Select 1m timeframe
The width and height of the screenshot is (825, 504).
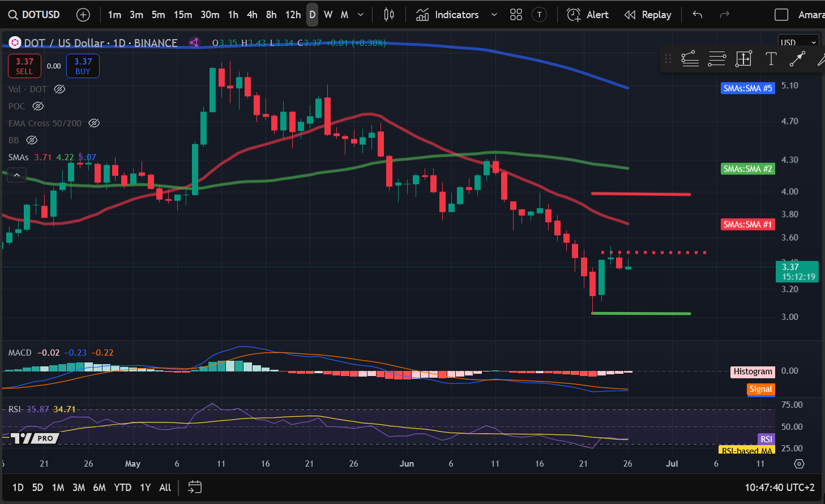point(114,15)
